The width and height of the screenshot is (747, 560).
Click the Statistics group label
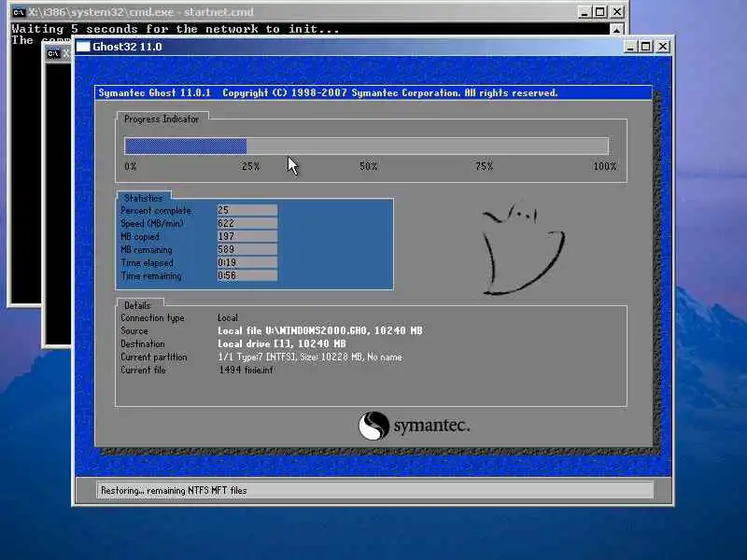pyautogui.click(x=143, y=198)
